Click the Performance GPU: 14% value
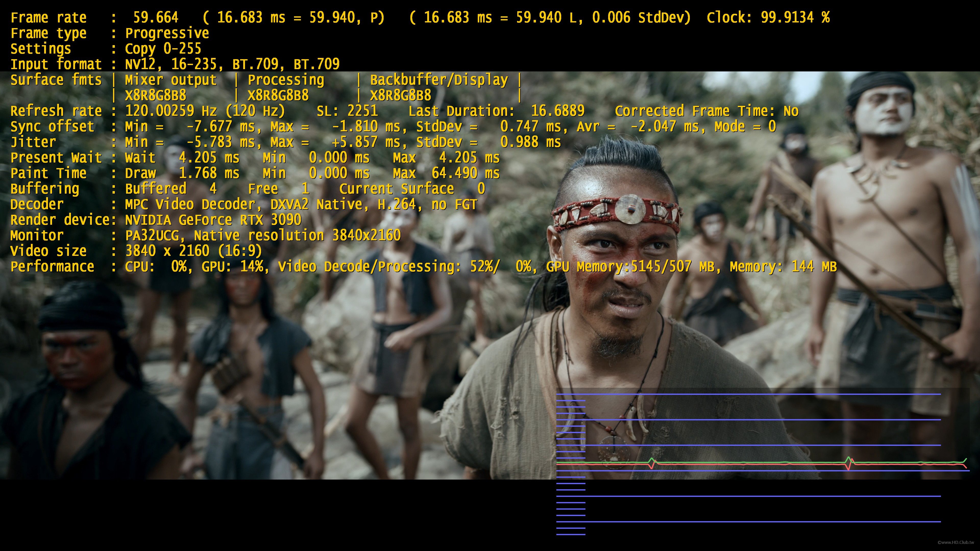This screenshot has width=980, height=551. tap(232, 267)
